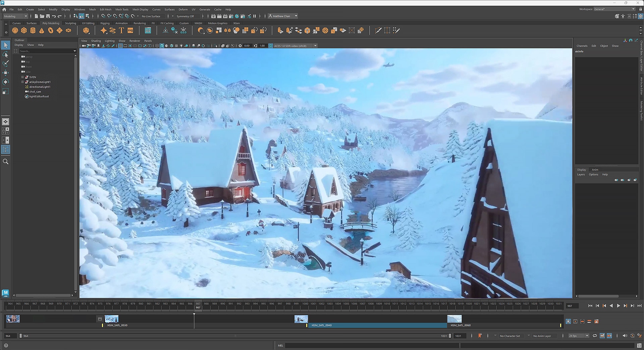The width and height of the screenshot is (644, 350).
Task: Activate the Lasso selection tool
Action: pyautogui.click(x=6, y=54)
